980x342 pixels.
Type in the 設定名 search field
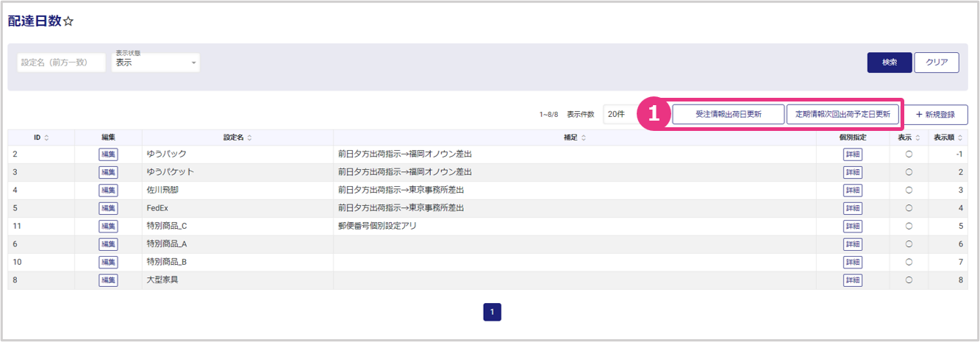(61, 63)
